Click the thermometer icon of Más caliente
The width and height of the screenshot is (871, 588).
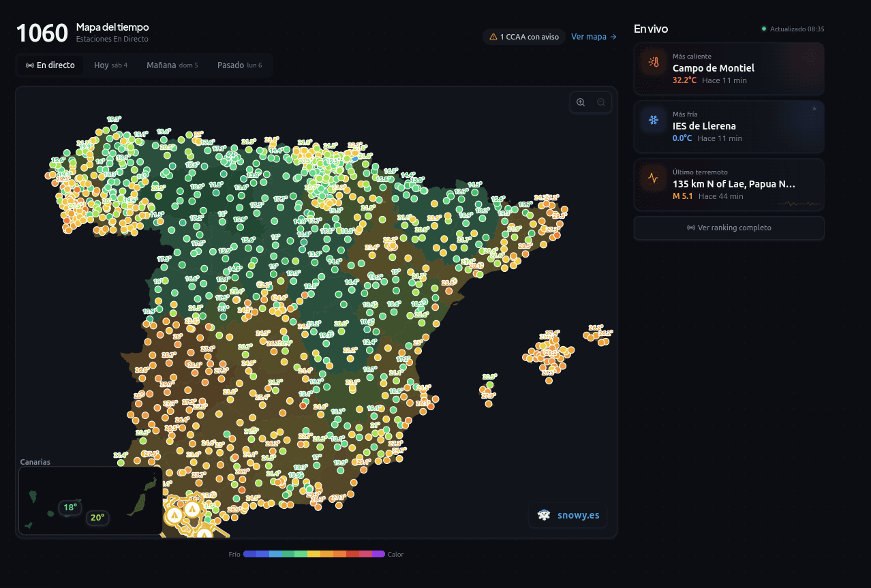[x=654, y=62]
